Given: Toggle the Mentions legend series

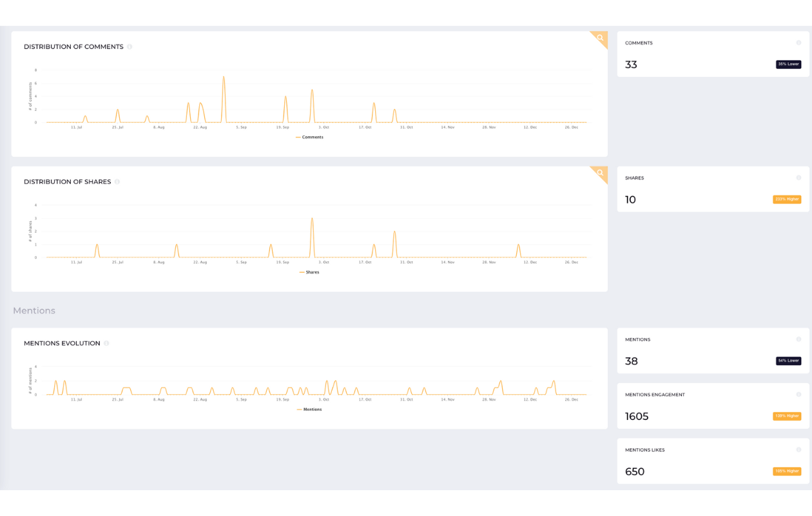Looking at the screenshot, I should click(x=309, y=410).
